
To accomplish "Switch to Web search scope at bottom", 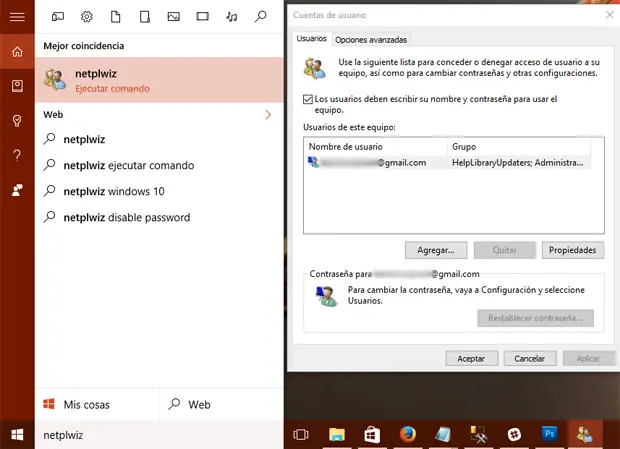I will coord(222,404).
